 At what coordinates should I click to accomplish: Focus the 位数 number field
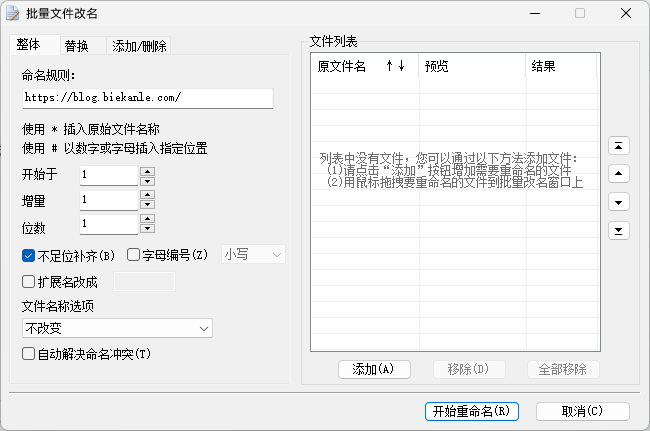click(109, 224)
